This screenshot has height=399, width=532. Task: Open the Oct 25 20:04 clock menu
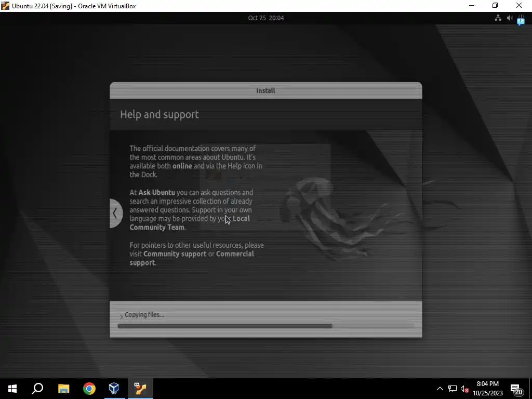click(x=265, y=18)
